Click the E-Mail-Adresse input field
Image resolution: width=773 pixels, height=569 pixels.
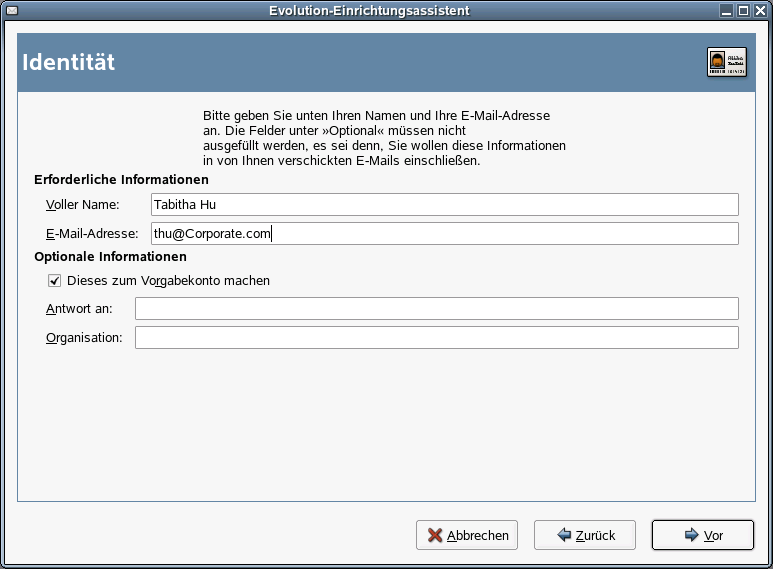coord(445,234)
